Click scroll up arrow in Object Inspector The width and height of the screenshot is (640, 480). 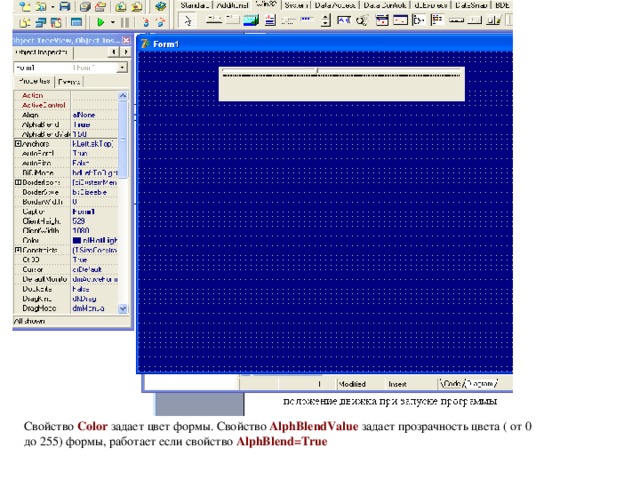pos(123,96)
